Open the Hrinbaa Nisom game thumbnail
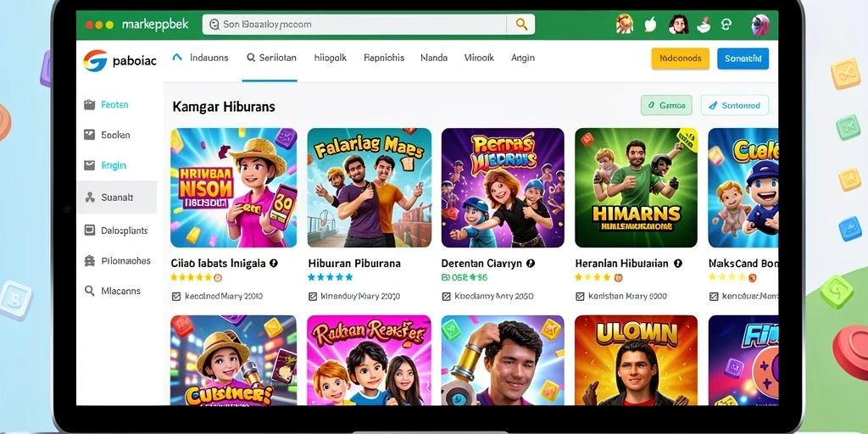This screenshot has width=868, height=434. (x=234, y=187)
